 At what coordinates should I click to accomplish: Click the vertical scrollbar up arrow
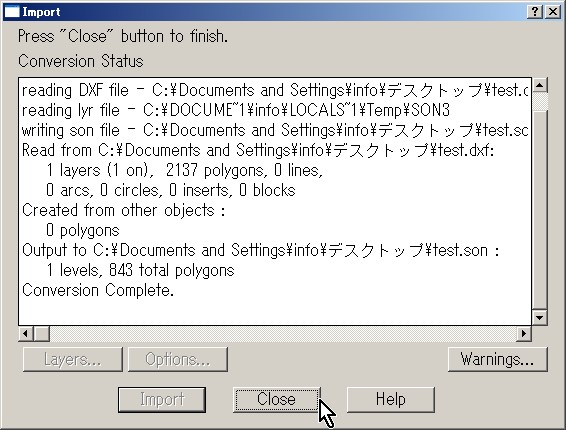tap(540, 85)
